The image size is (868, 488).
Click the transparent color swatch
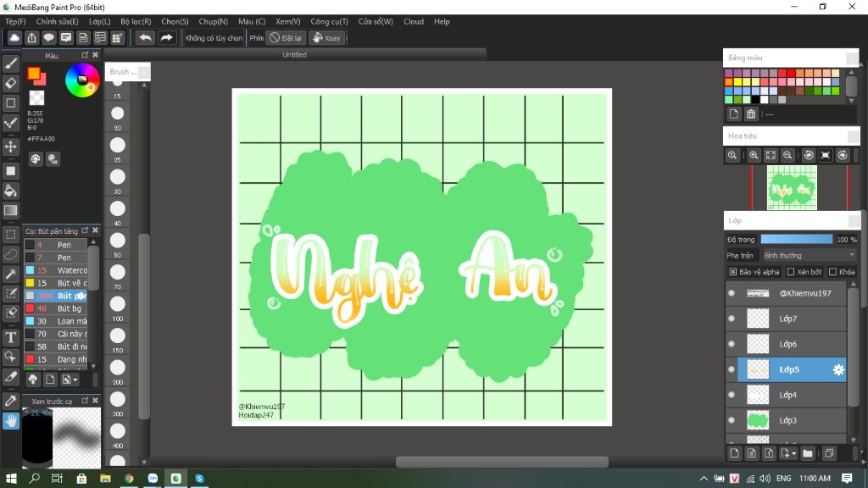(x=36, y=98)
